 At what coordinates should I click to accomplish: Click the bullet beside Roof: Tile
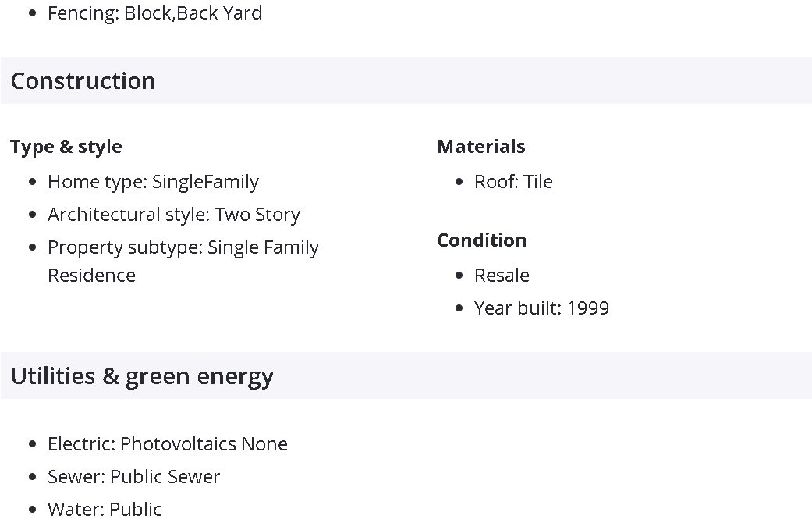click(x=459, y=183)
